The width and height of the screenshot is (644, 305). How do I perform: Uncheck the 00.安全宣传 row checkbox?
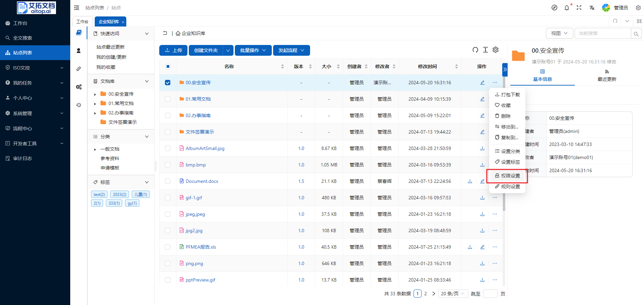(x=168, y=83)
